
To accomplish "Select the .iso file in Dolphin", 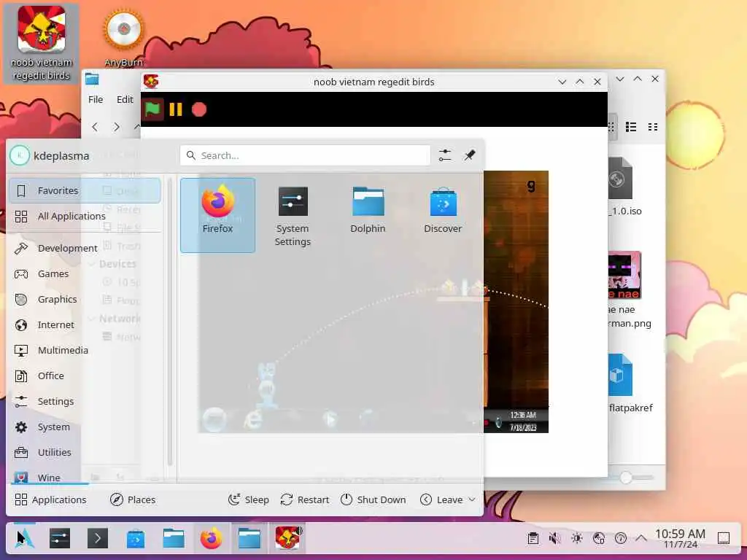I will (623, 187).
